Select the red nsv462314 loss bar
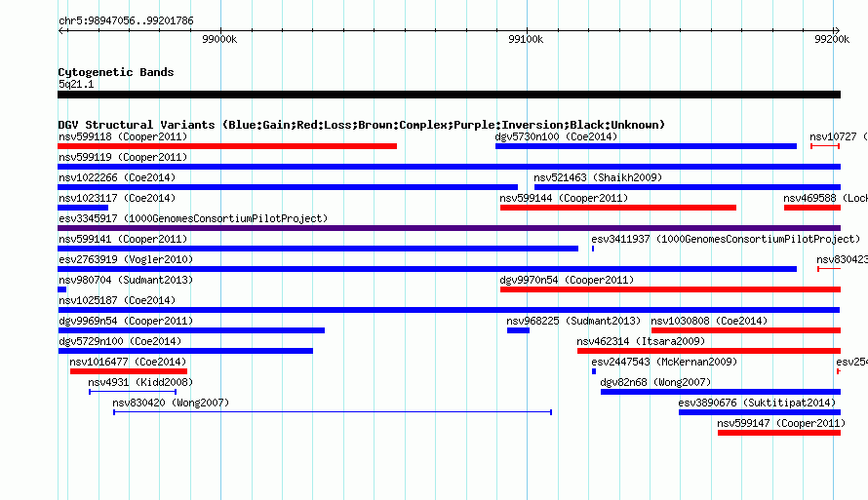The image size is (868, 500). click(x=709, y=351)
